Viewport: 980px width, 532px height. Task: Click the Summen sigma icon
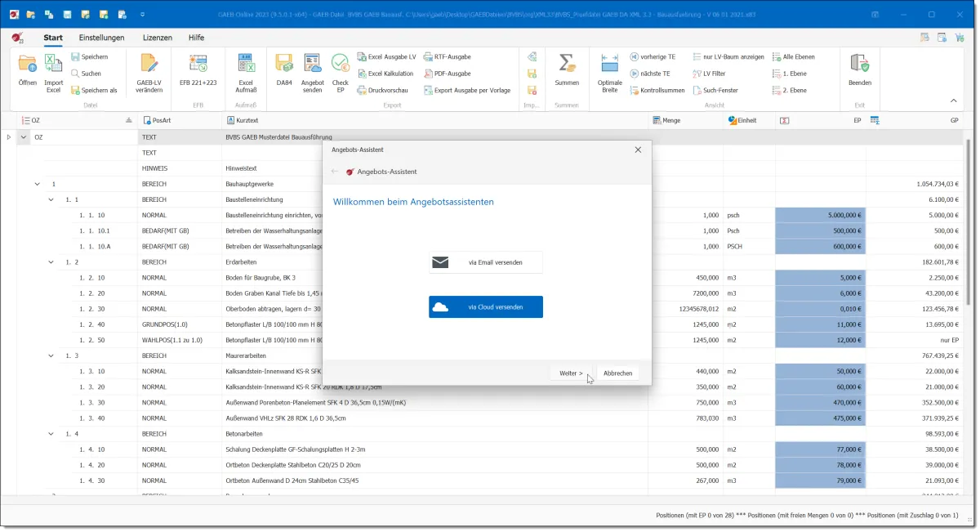tap(566, 65)
